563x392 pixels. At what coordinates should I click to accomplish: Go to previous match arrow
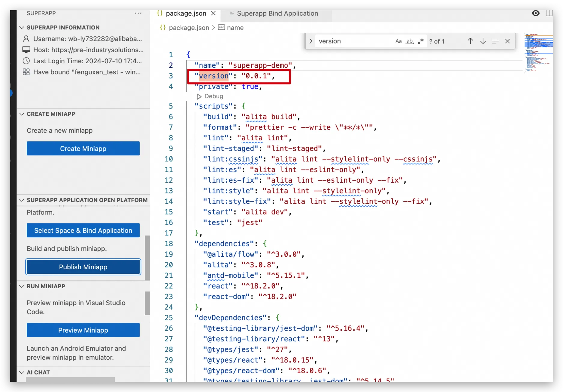pyautogui.click(x=470, y=41)
